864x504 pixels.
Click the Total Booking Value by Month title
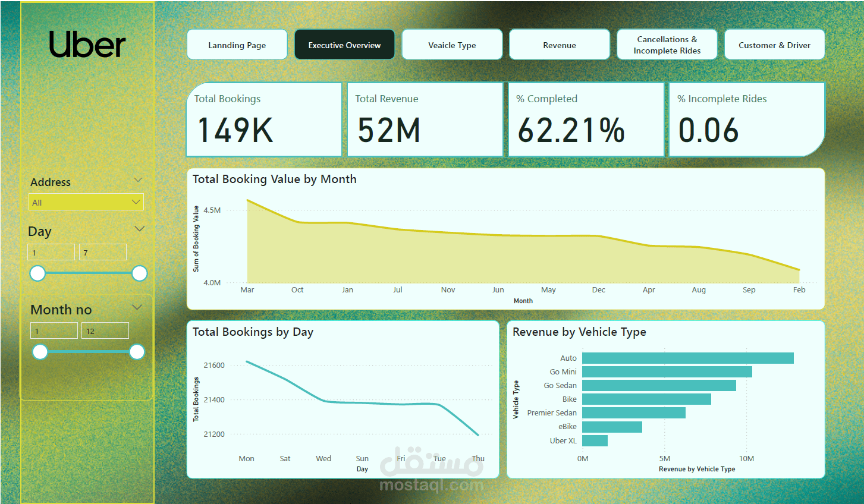274,179
